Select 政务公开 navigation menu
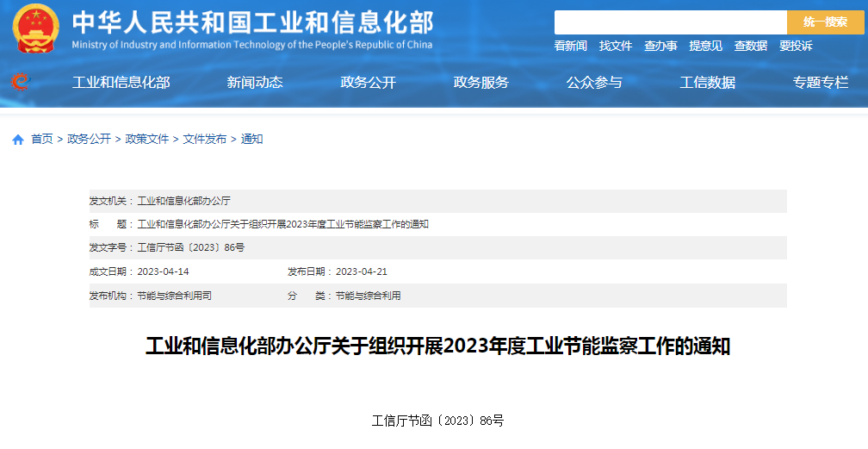Viewport: 868px width, 449px height. (x=369, y=83)
